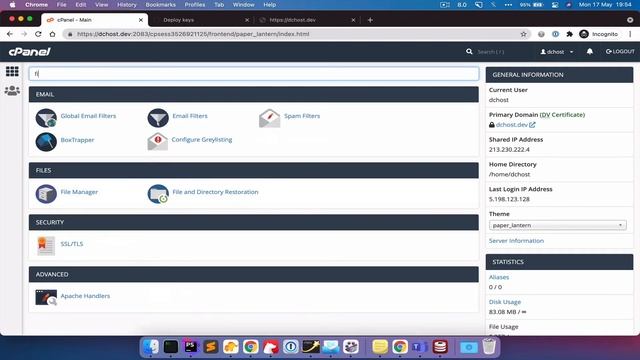The height and width of the screenshot is (360, 640).
Task: Collapse the FILES section header
Action: click(x=253, y=170)
